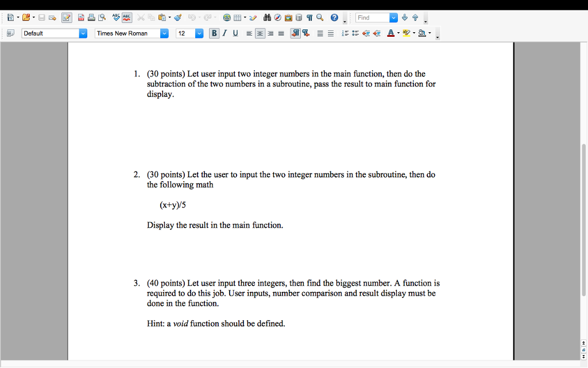
Task: Click the Zoom magnifier icon
Action: coord(320,18)
